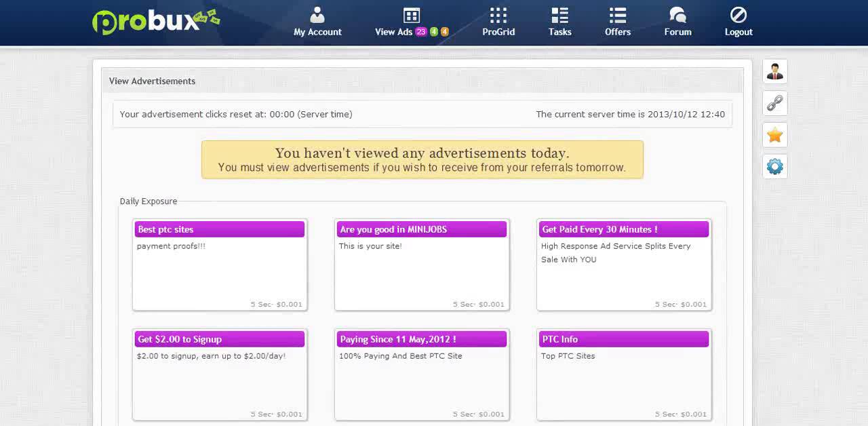Click the businessman profile sidebar icon

pyautogui.click(x=775, y=71)
